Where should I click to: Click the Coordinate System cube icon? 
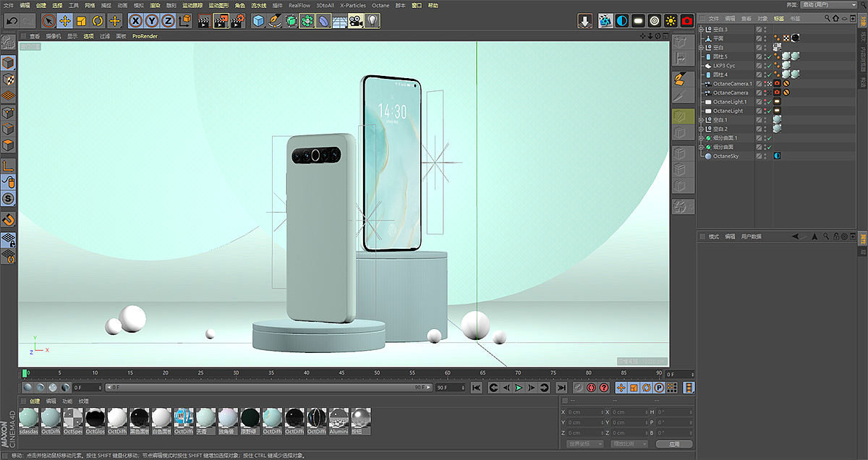pos(184,21)
